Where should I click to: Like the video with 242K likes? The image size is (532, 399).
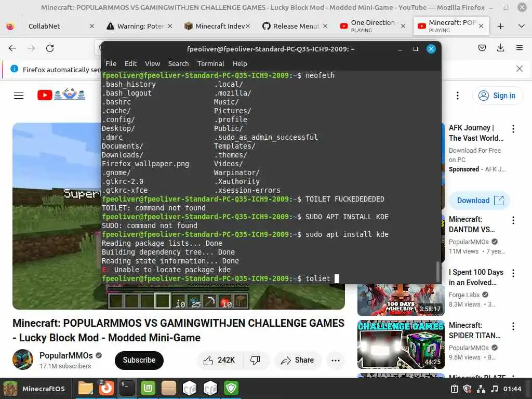click(x=219, y=360)
